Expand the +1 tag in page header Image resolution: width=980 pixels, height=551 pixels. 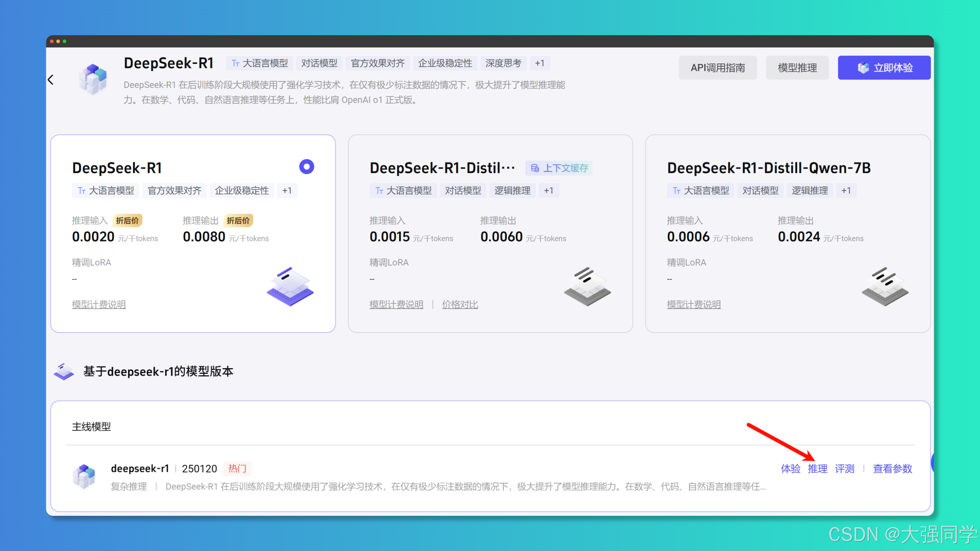(x=540, y=63)
